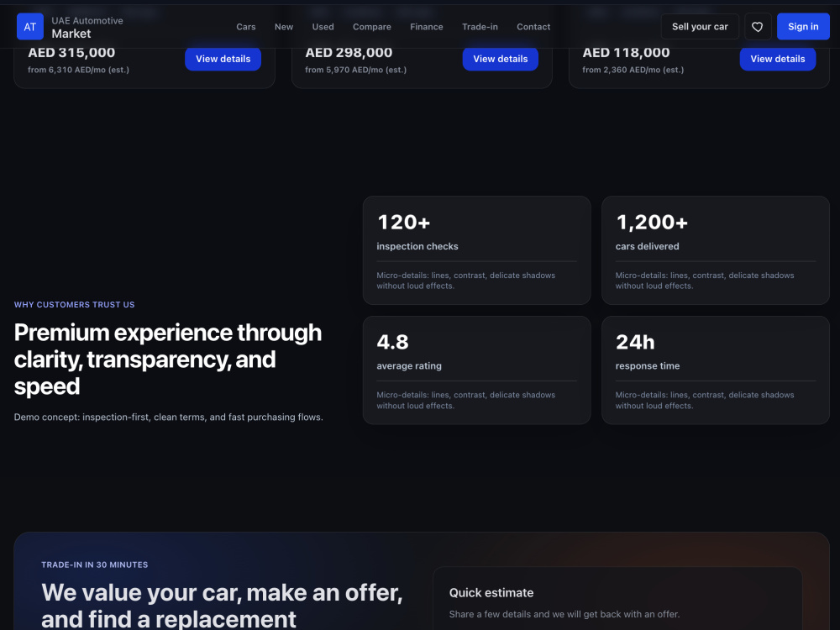View details for AED 298,000 car
The width and height of the screenshot is (840, 630).
[x=501, y=59]
